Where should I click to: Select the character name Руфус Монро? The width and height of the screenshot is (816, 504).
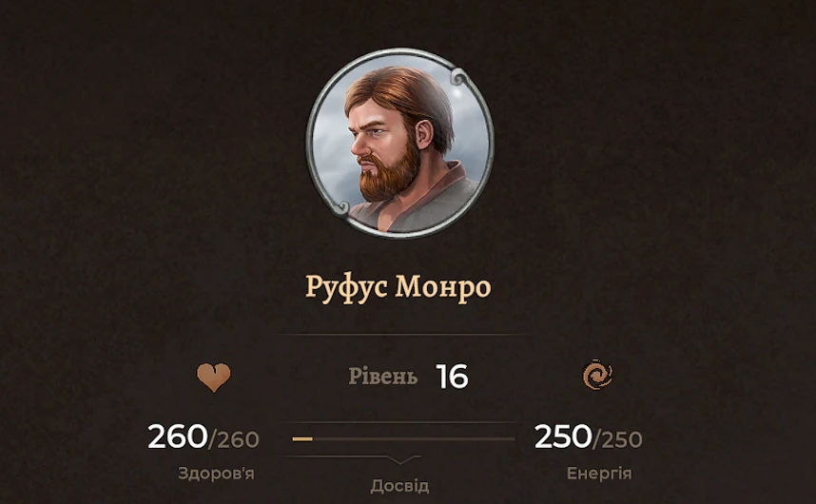click(x=398, y=287)
